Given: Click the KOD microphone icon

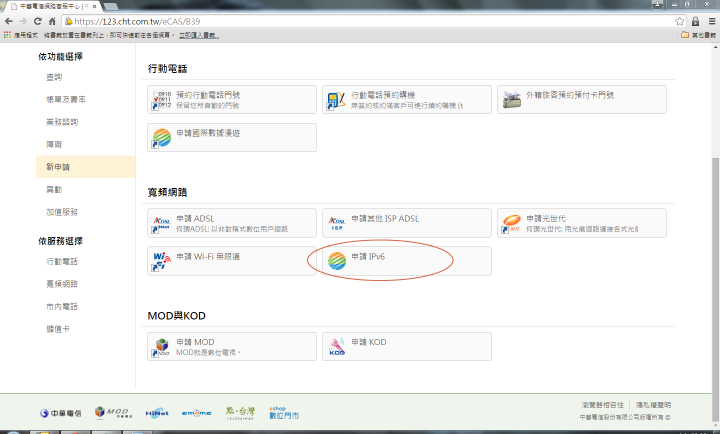Looking at the screenshot, I should [337, 346].
